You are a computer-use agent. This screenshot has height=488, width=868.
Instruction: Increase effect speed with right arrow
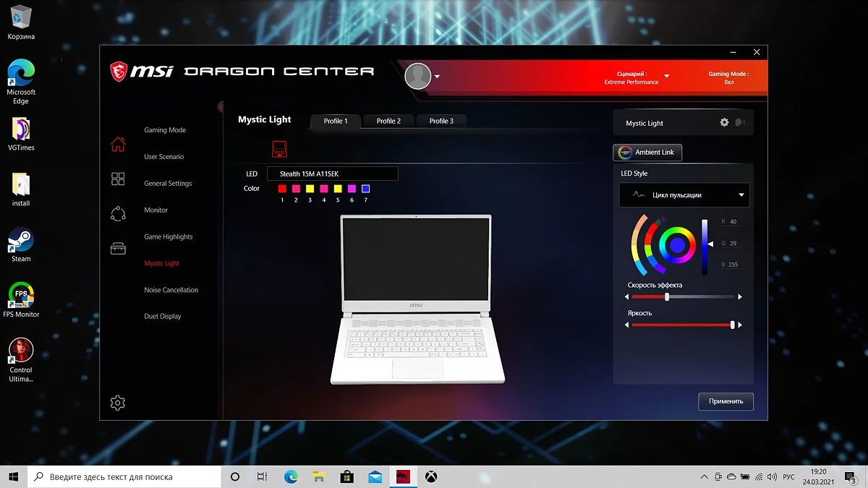(739, 297)
